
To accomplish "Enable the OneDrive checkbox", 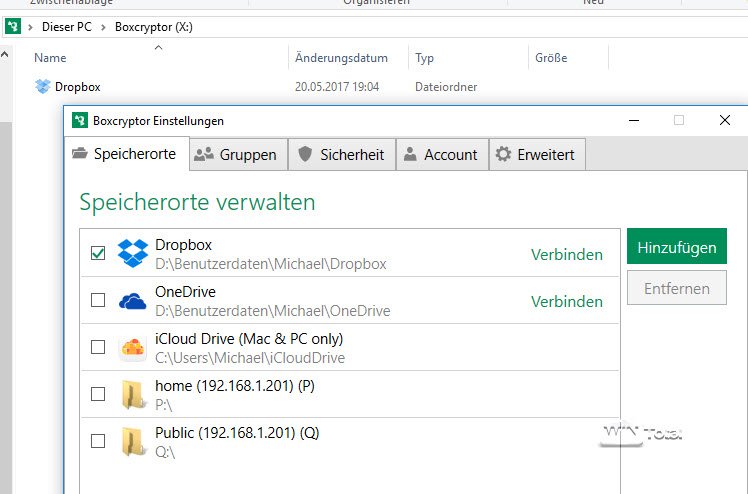I will [98, 300].
